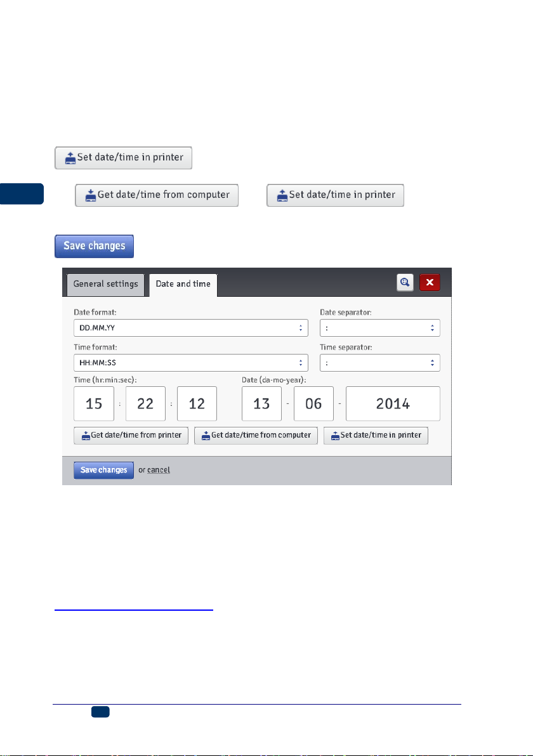Click large Get date/time from computer button
533x756 pixels.
point(157,195)
